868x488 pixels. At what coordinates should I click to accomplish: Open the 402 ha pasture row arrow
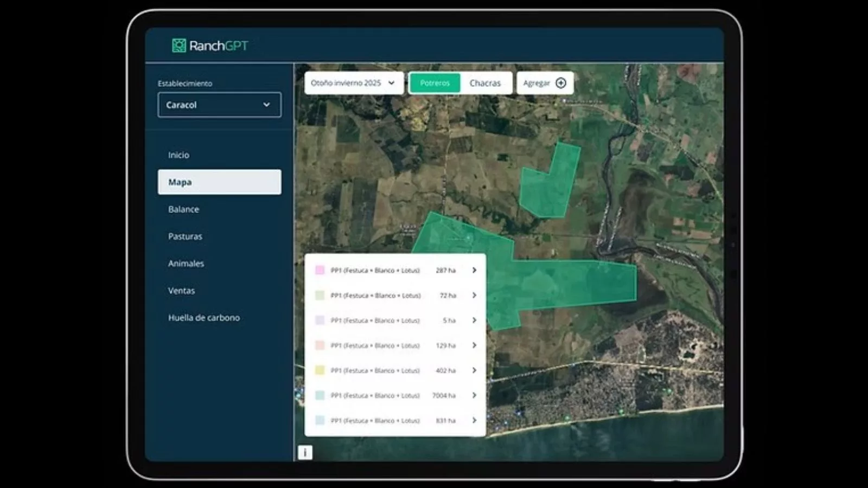(474, 370)
